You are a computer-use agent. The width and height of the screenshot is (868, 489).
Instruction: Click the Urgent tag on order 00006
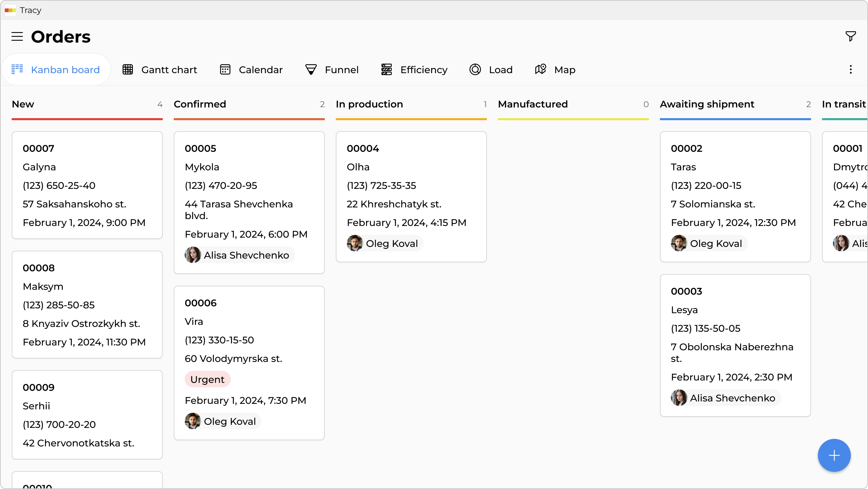[207, 379]
